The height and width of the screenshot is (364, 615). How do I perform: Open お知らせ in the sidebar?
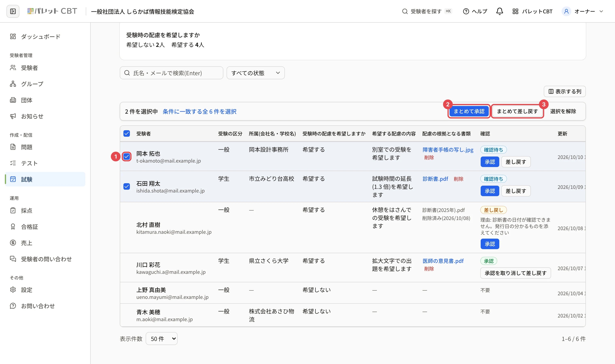tap(45, 116)
